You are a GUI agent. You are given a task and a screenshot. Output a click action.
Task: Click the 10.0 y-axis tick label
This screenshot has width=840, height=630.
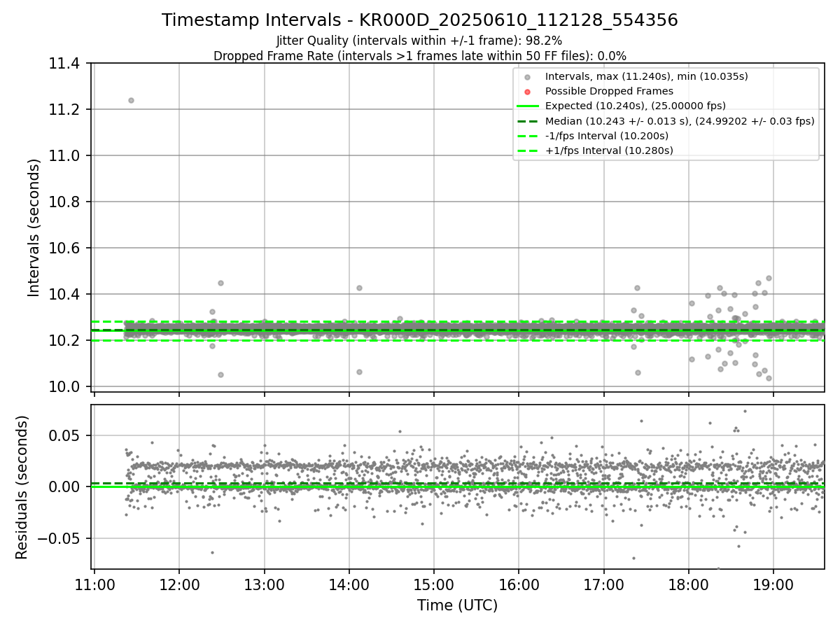(x=65, y=387)
